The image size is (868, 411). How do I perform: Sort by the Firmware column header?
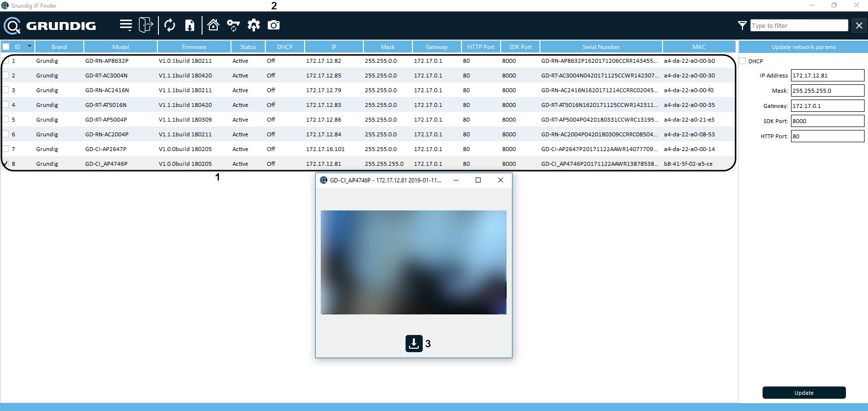pos(194,47)
